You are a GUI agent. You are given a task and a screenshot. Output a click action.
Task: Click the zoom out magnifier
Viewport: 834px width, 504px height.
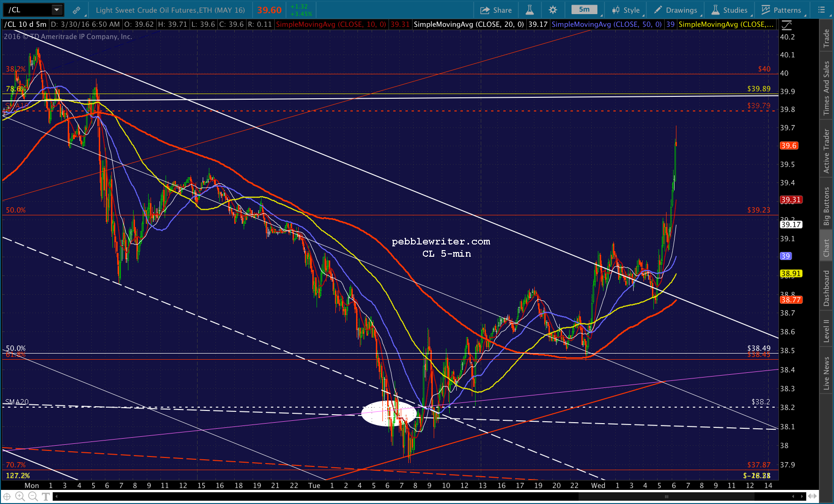click(32, 496)
